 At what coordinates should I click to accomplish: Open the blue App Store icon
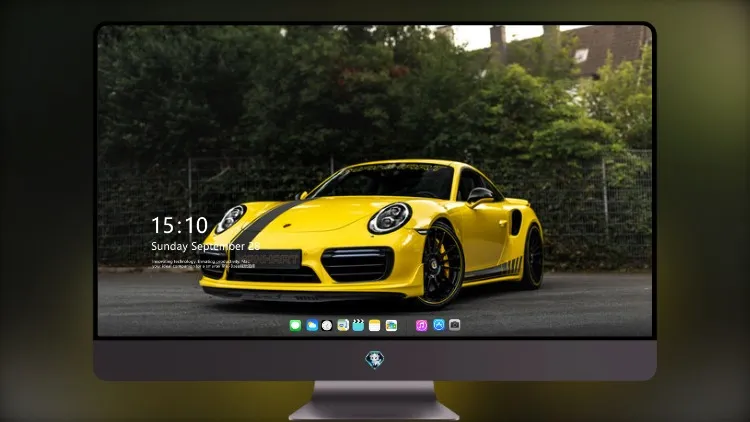pos(439,325)
